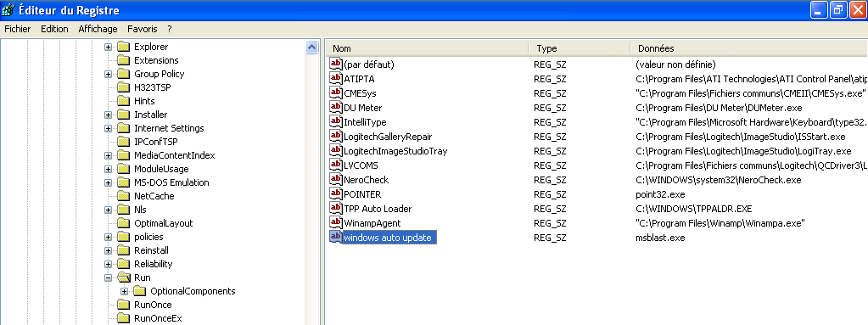
Task: Sort values by the Type column header
Action: click(x=579, y=48)
